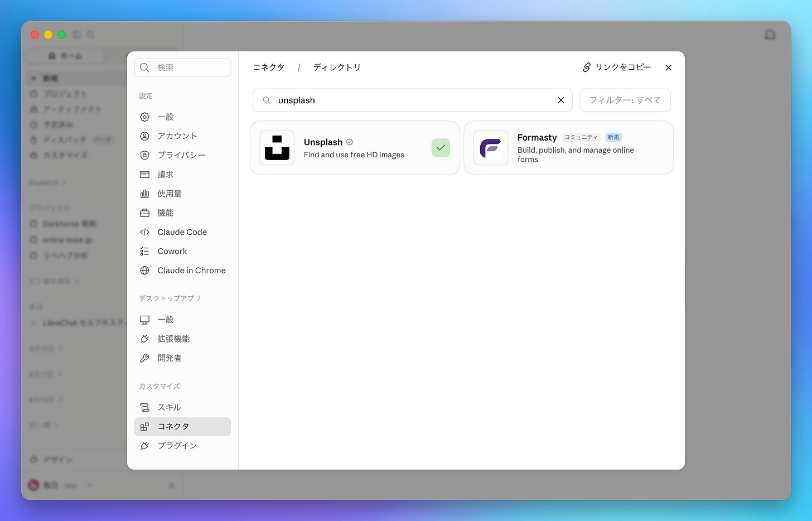Image resolution: width=812 pixels, height=521 pixels.
Task: Toggle the green checkmark on the Unsplash card
Action: [x=441, y=148]
